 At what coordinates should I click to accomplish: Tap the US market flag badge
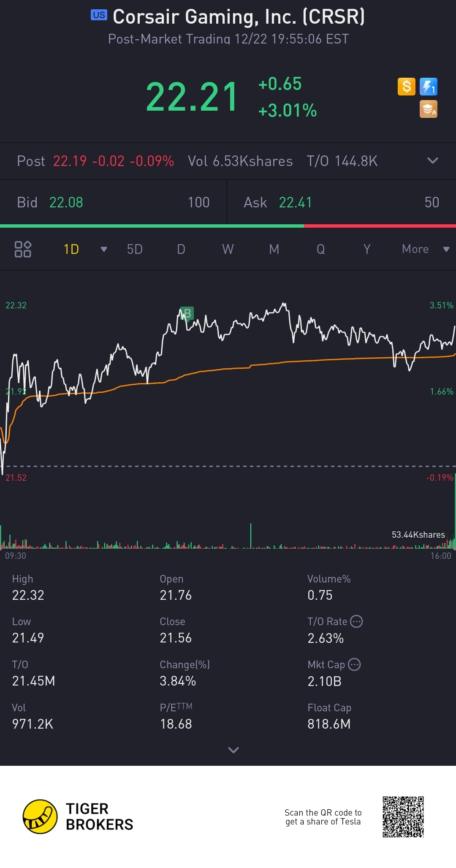99,15
